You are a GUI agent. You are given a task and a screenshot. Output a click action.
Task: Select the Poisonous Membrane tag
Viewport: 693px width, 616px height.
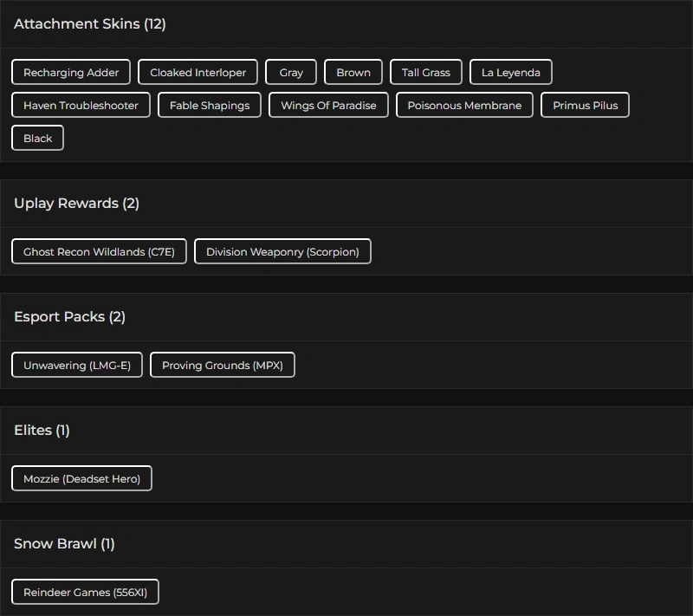464,106
